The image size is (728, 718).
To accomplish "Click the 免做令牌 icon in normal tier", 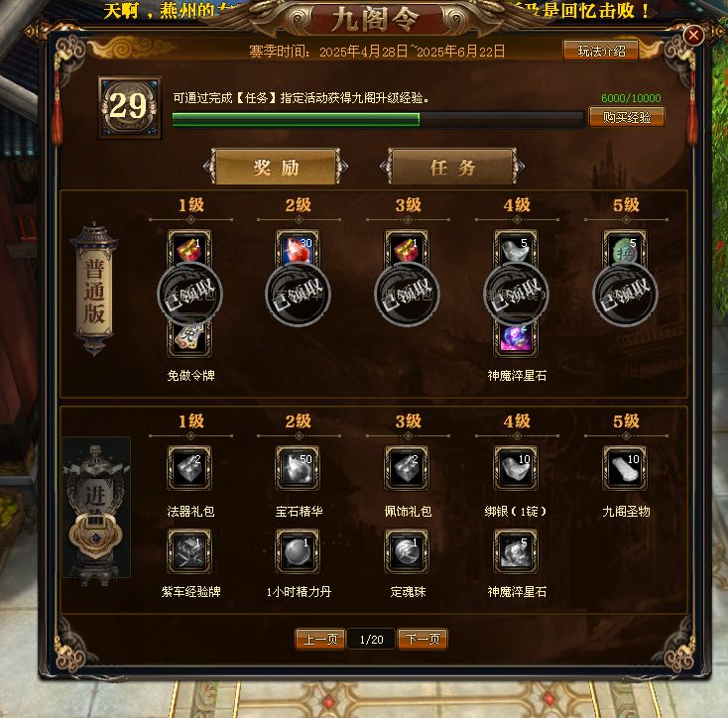I will click(189, 339).
